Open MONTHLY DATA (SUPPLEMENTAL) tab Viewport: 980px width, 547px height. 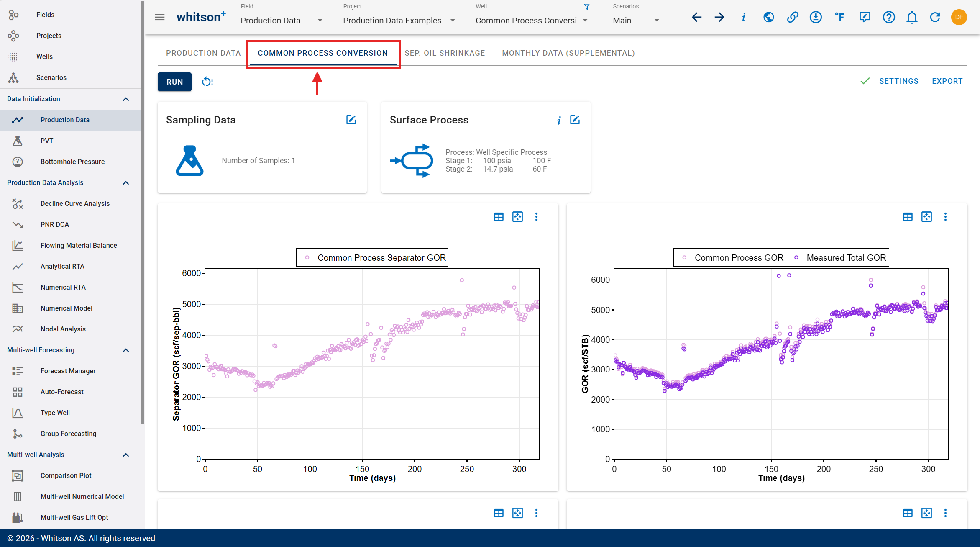point(568,53)
